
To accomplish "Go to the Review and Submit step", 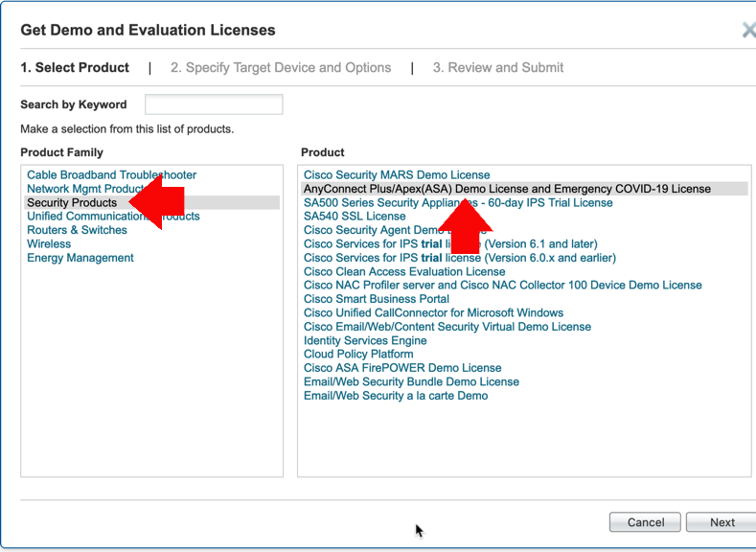I will (x=498, y=67).
